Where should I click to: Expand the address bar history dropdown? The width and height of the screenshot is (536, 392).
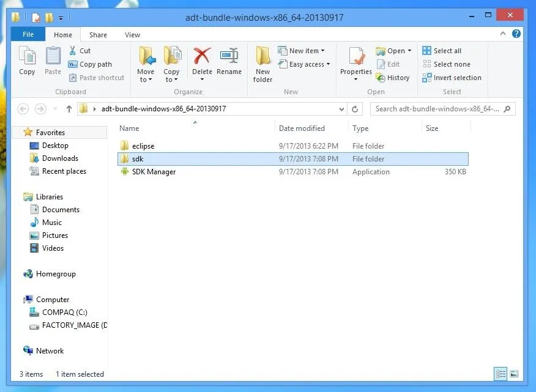tap(341, 109)
